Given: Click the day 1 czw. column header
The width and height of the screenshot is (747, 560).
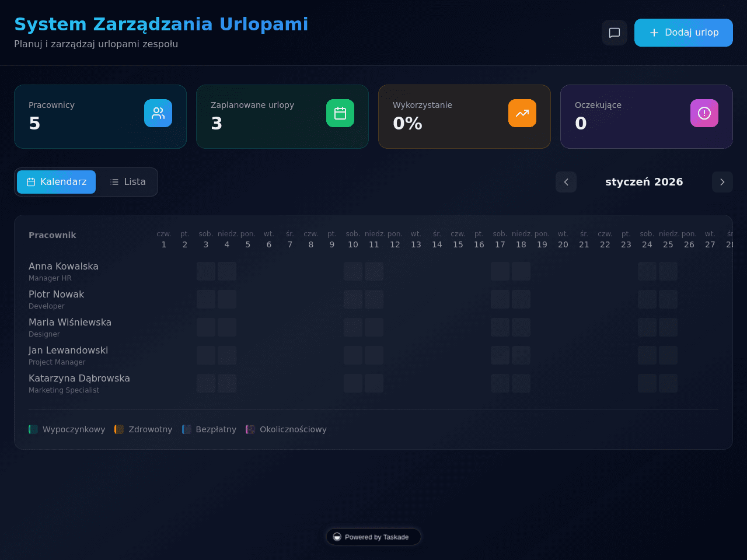Looking at the screenshot, I should [x=164, y=239].
